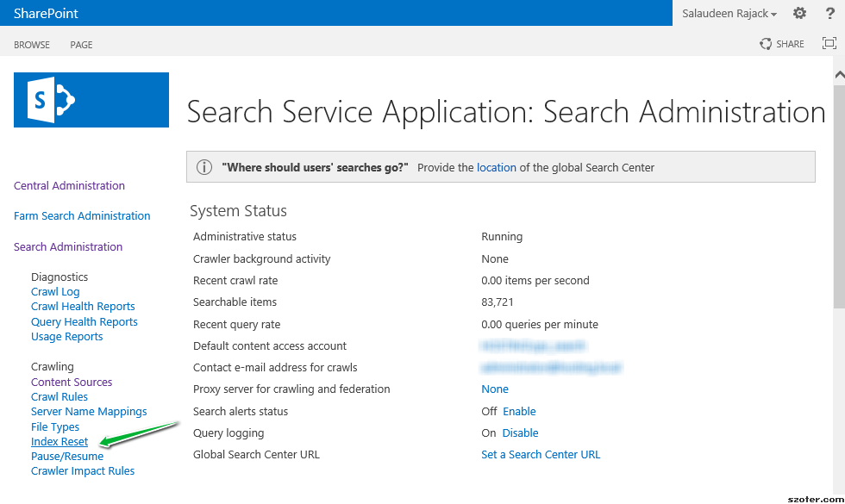Disable query logging
The height and width of the screenshot is (504, 845).
520,432
